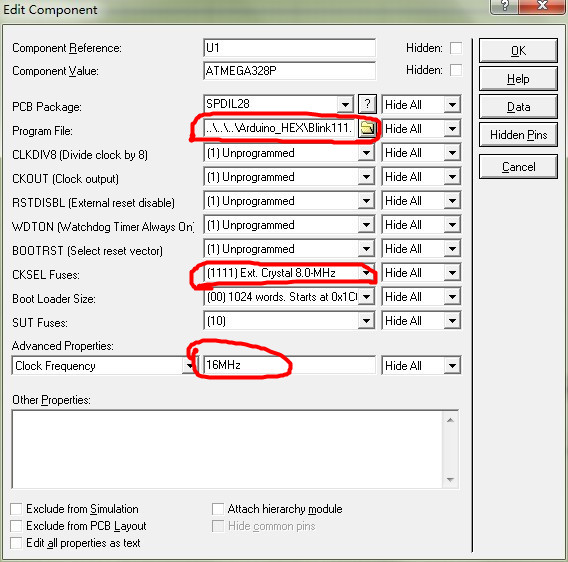The width and height of the screenshot is (568, 562).
Task: Click the Hidden Pins button
Action: tap(518, 135)
